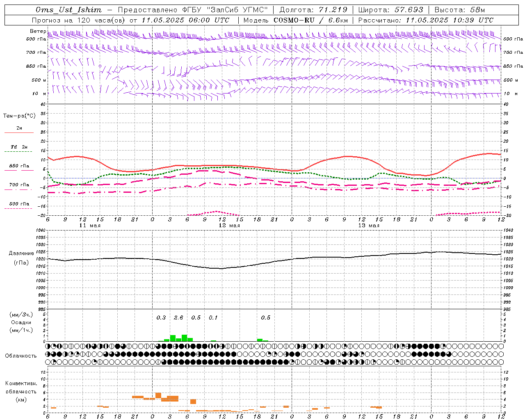Select the (мм/1ч.) unit label

(x=21, y=330)
